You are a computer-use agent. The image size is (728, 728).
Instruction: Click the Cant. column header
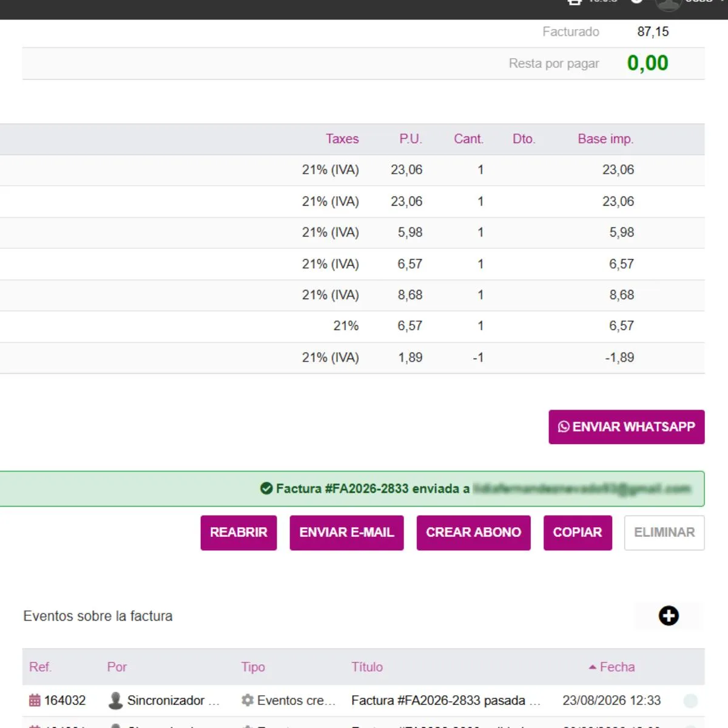(468, 139)
